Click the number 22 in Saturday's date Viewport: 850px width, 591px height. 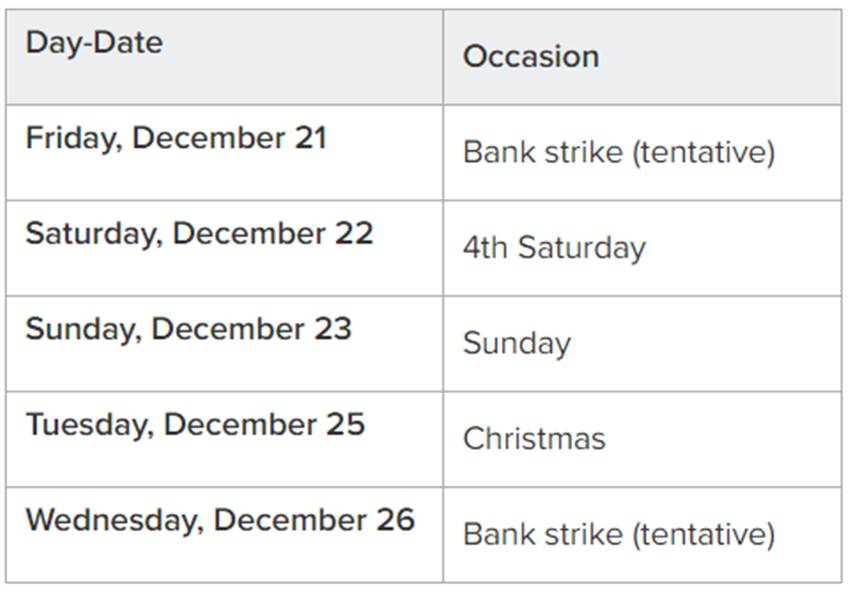(352, 233)
